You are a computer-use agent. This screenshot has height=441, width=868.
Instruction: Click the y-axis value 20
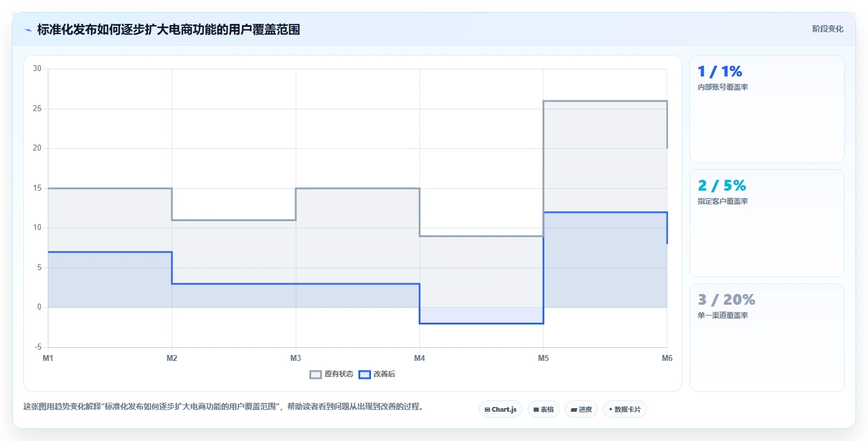[x=37, y=148]
